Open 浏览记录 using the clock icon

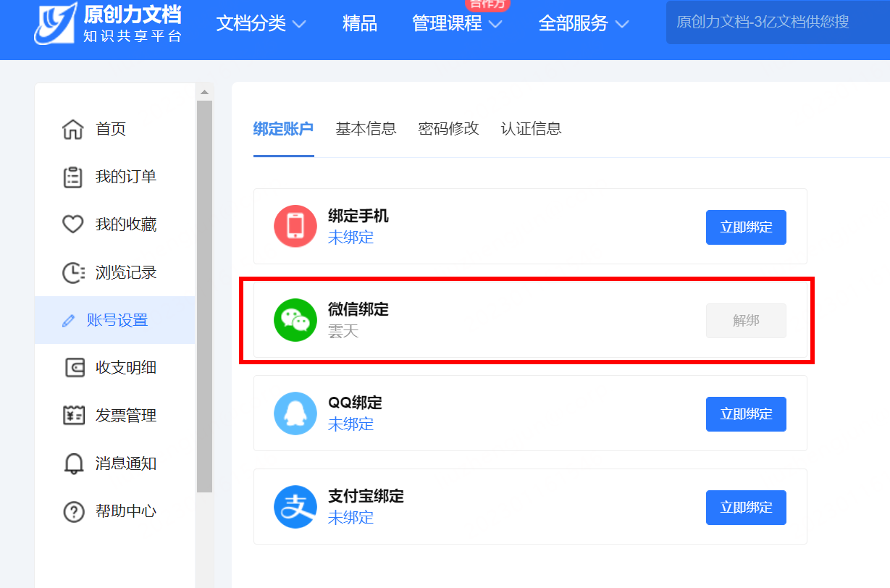tap(73, 272)
